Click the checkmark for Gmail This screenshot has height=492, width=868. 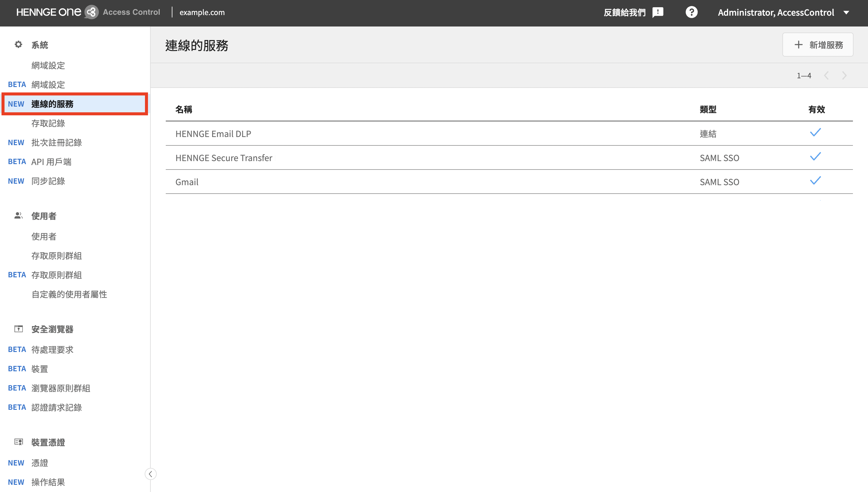coord(815,180)
